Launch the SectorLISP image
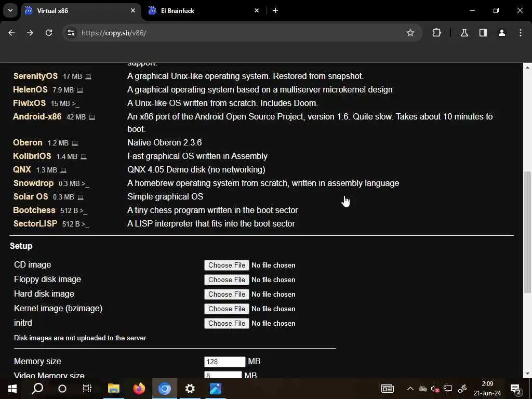Image resolution: width=532 pixels, height=399 pixels. pyautogui.click(x=35, y=224)
